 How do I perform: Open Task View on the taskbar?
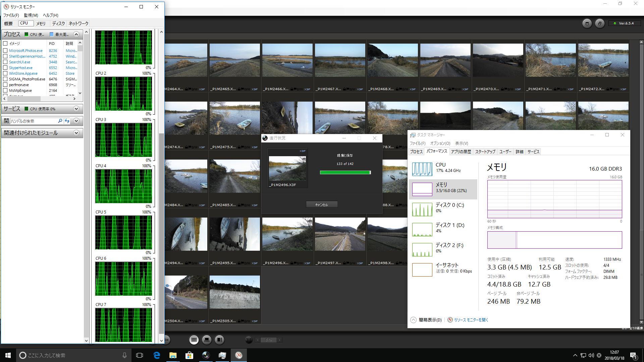(140, 355)
